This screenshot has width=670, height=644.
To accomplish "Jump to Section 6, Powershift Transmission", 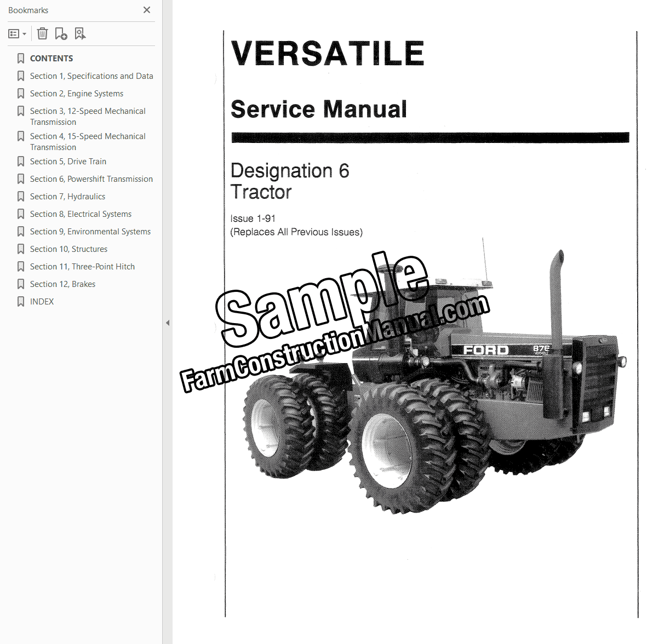I will (x=91, y=179).
